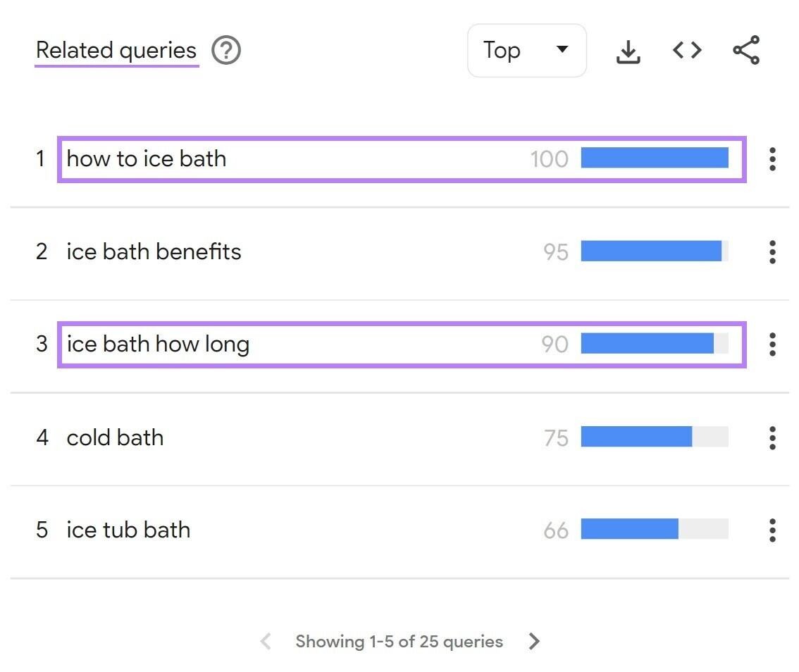Select the query 'ice bath benefits'
799x672 pixels.
point(153,251)
